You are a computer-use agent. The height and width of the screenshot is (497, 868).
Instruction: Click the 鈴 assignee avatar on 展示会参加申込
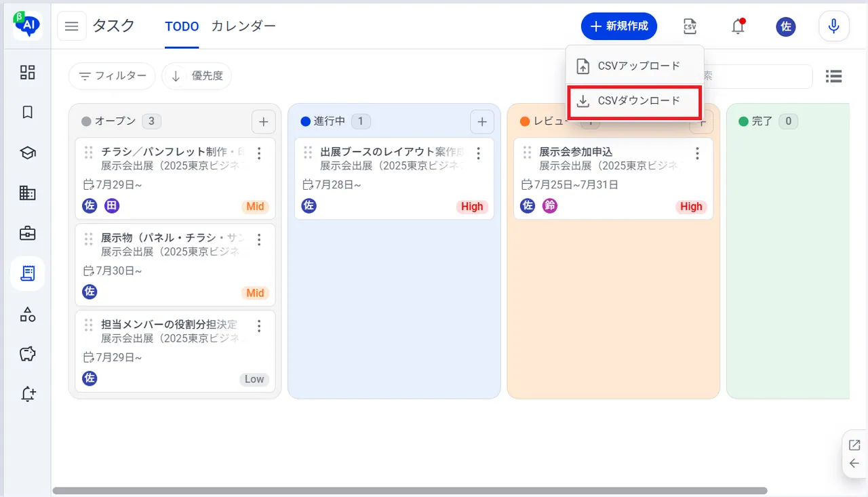(550, 206)
